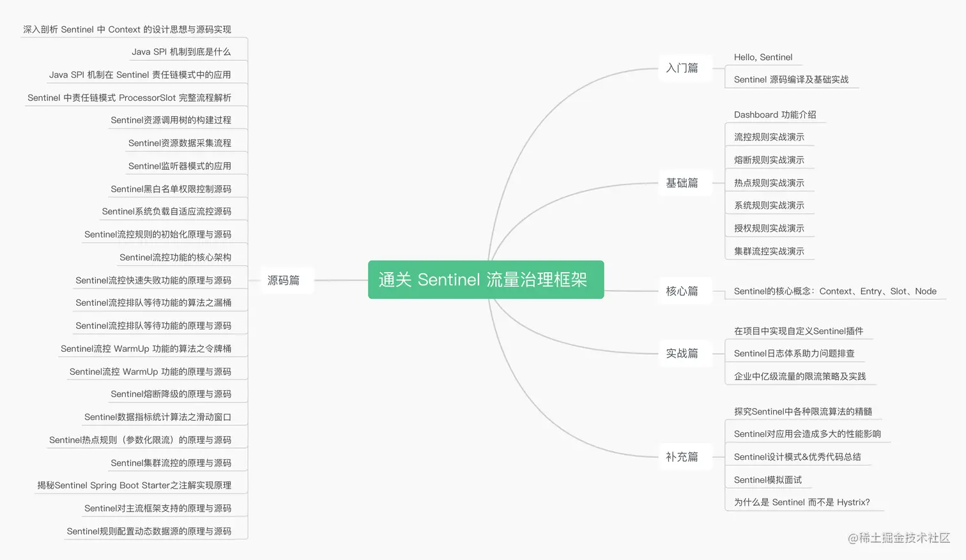Click Sentinel的核心概念 Context、Entry、Slot、Node topic
The width and height of the screenshot is (966, 560).
tap(835, 291)
